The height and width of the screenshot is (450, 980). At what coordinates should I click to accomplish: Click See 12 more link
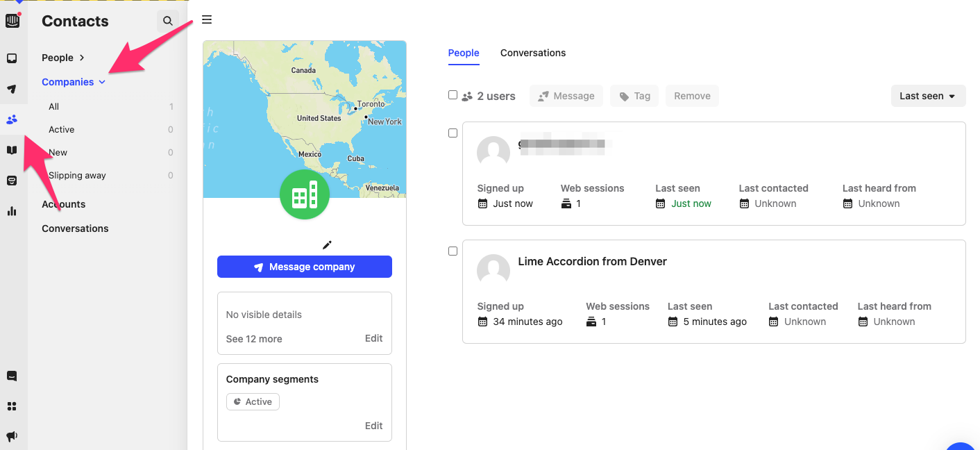point(254,339)
